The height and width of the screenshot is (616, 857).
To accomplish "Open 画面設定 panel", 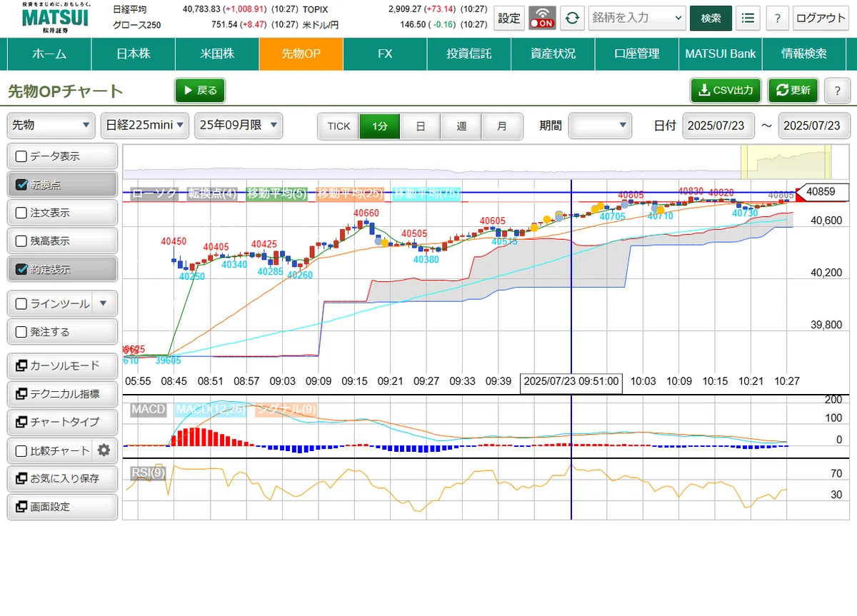I will tap(62, 507).
